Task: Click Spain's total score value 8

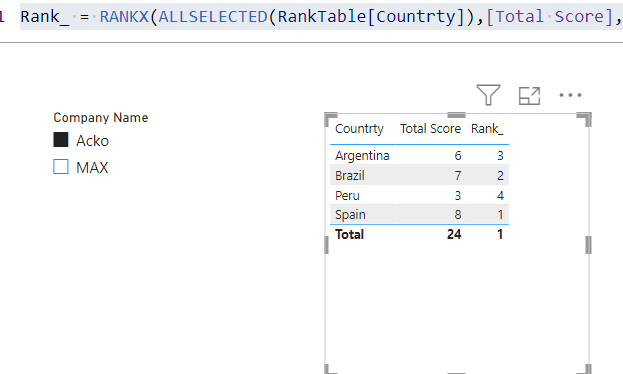Action: 458,215
